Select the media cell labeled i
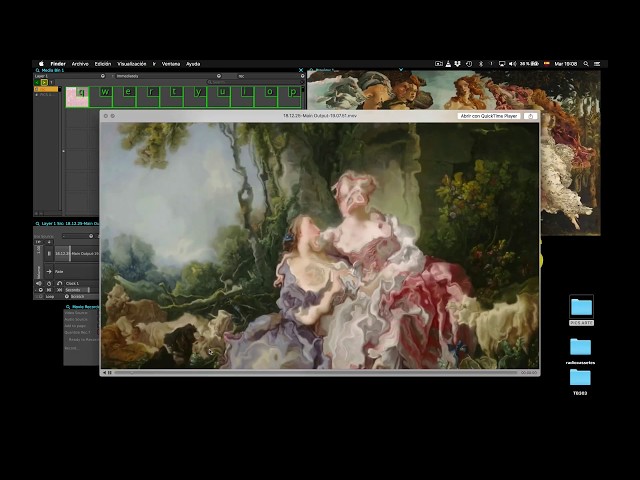Image resolution: width=640 pixels, height=480 pixels. coord(243,97)
